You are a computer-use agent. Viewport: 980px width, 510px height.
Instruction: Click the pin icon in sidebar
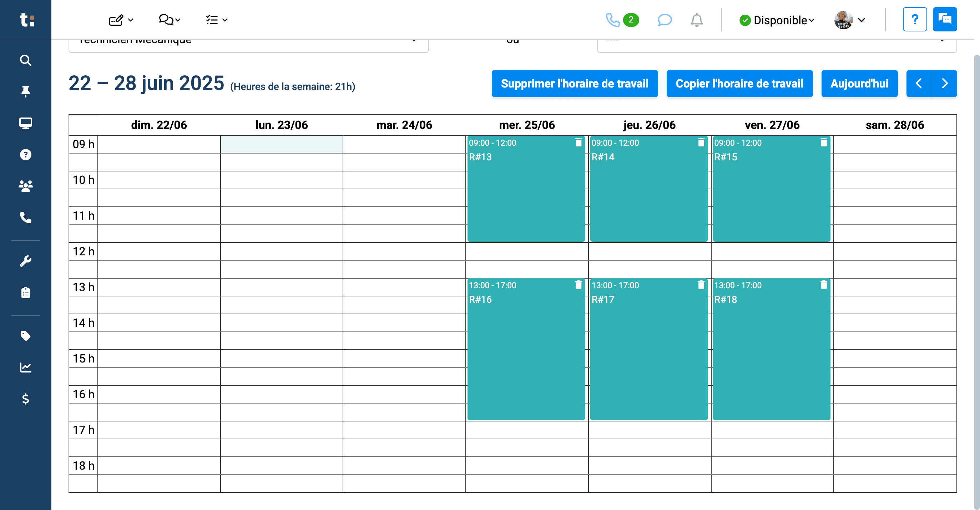25,92
